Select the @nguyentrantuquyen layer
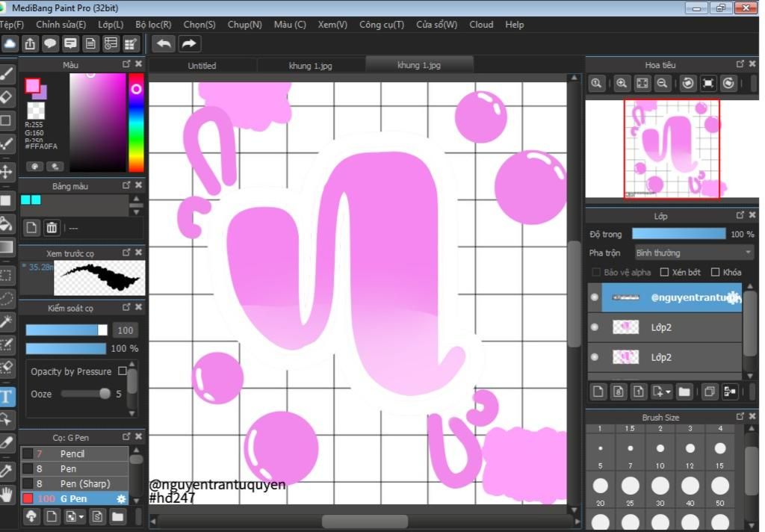The image size is (765, 532). (672, 297)
